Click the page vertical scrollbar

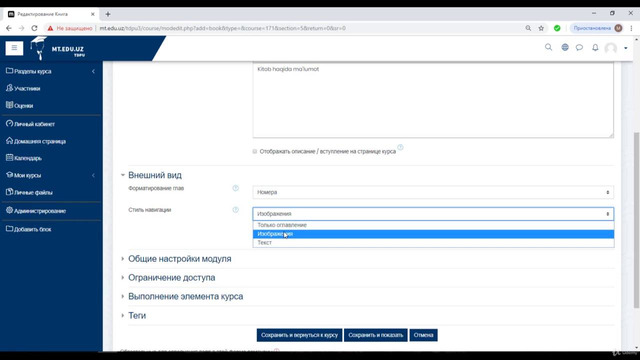[x=636, y=220]
